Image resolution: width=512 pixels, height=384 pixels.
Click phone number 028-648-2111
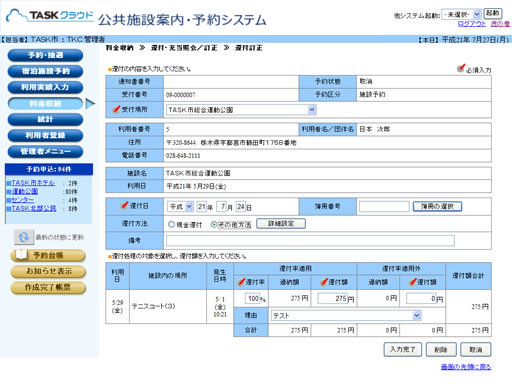point(183,156)
